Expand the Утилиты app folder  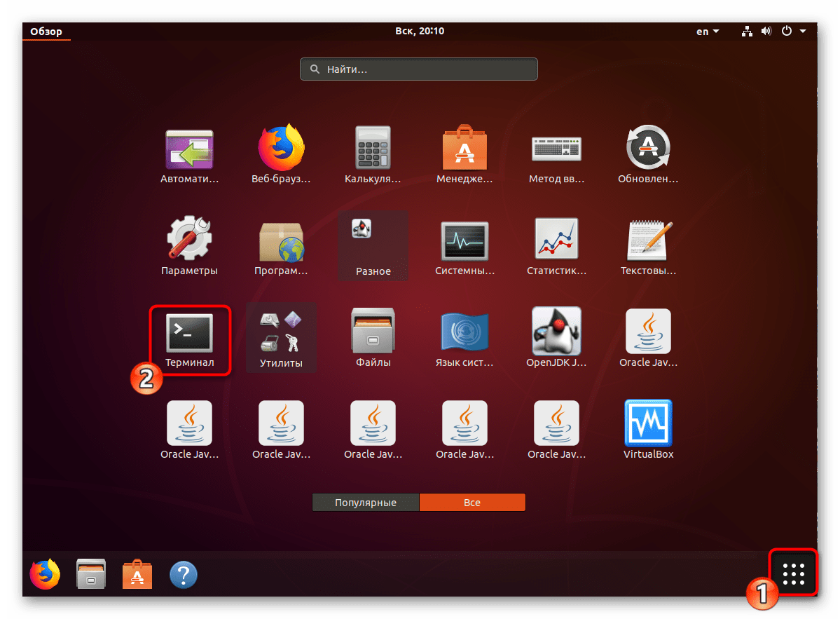[281, 336]
